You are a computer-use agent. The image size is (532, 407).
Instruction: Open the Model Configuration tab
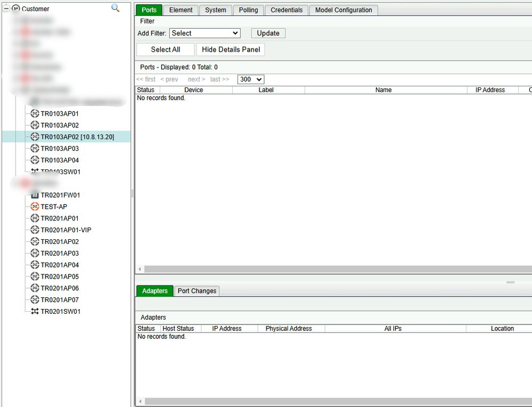343,10
